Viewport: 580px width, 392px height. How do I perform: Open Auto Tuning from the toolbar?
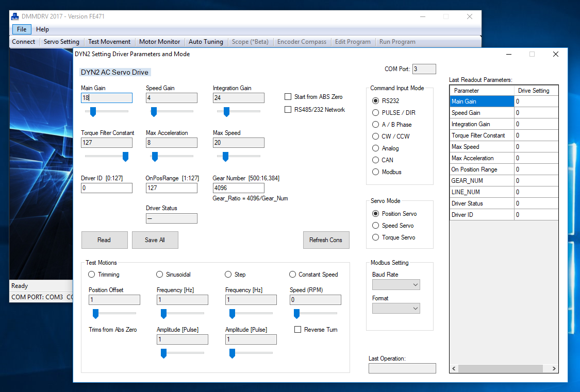206,42
